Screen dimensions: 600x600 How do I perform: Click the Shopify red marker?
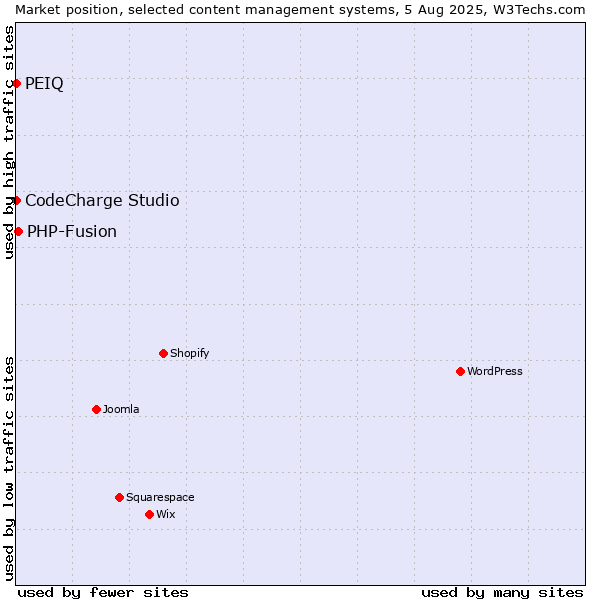click(x=163, y=354)
